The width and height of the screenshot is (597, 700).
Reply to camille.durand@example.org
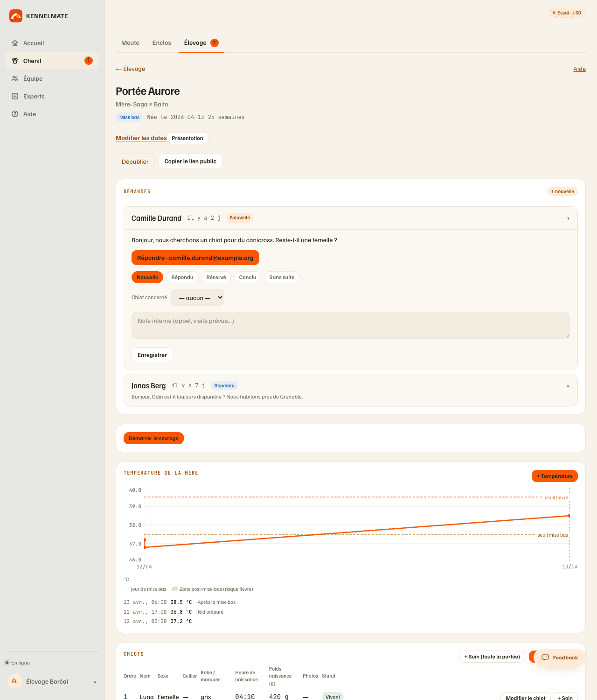195,258
